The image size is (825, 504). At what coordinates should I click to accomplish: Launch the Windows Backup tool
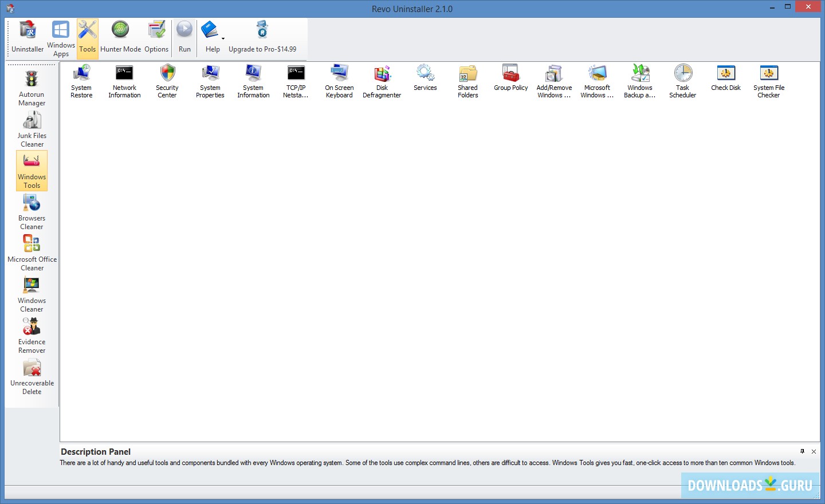click(x=640, y=81)
